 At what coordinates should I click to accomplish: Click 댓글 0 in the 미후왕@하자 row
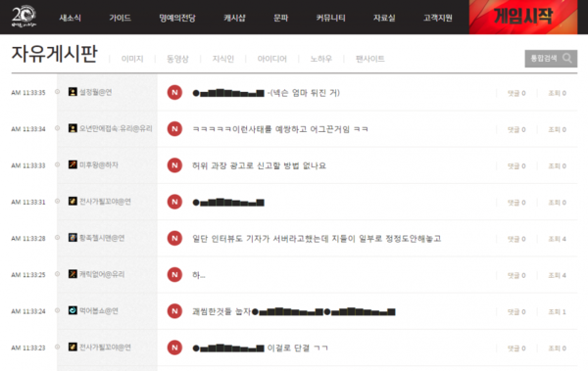pos(516,166)
